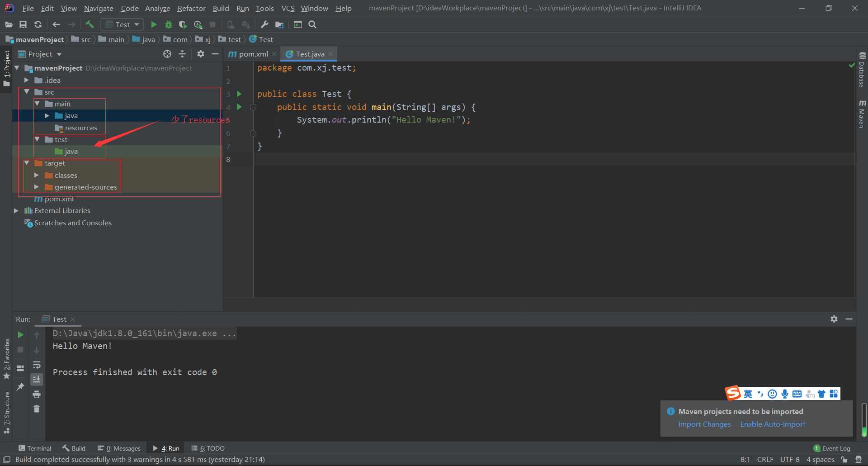This screenshot has width=868, height=466.
Task: Print the Run console output
Action: coord(37,394)
